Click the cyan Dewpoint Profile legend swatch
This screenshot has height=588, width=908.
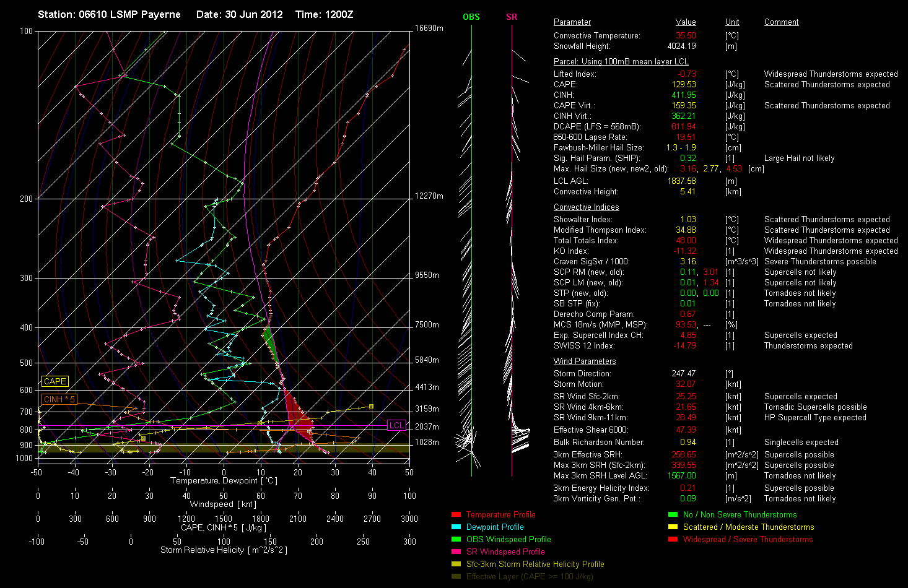pyautogui.click(x=456, y=527)
